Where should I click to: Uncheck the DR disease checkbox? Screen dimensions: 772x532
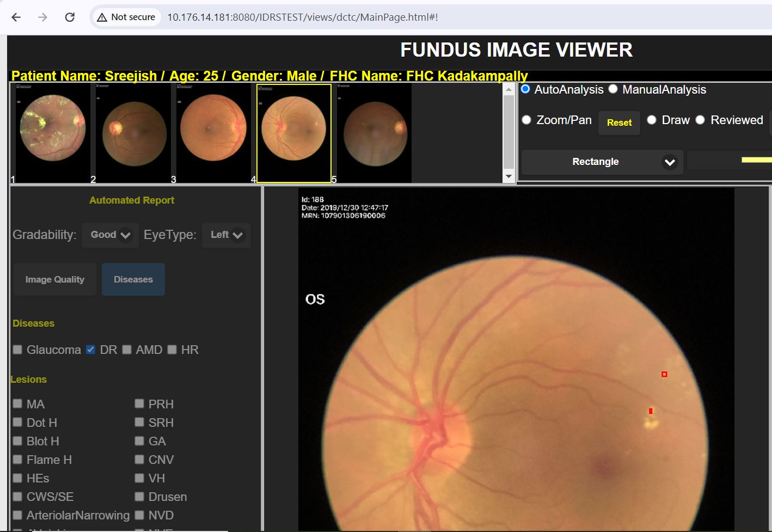coord(91,350)
